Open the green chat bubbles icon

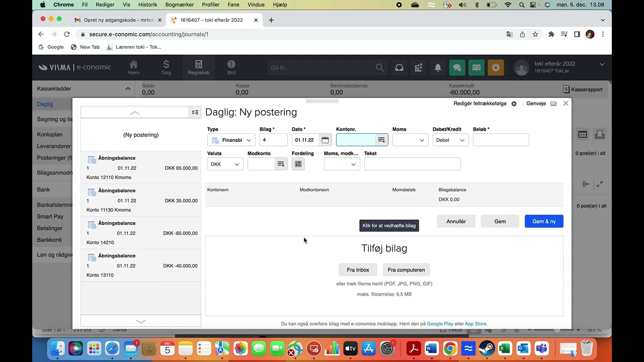pyautogui.click(x=457, y=67)
